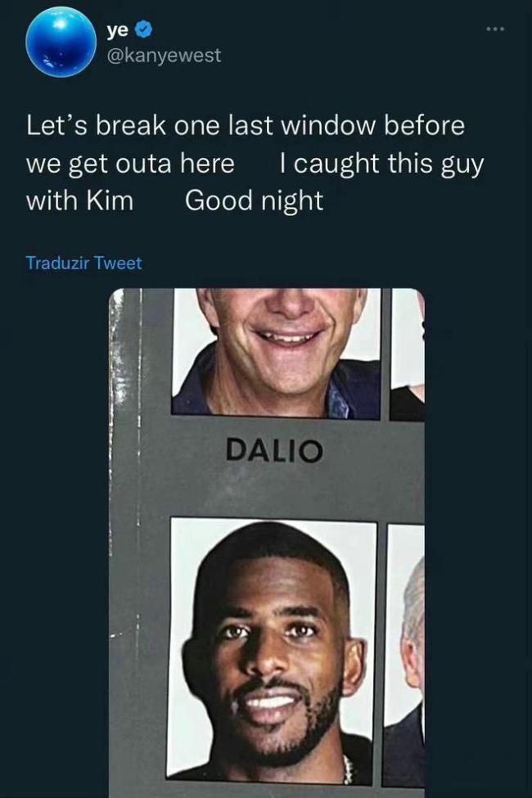Viewport: 532px width, 798px height.
Task: Open the attached photo of the book page
Action: pos(266,543)
